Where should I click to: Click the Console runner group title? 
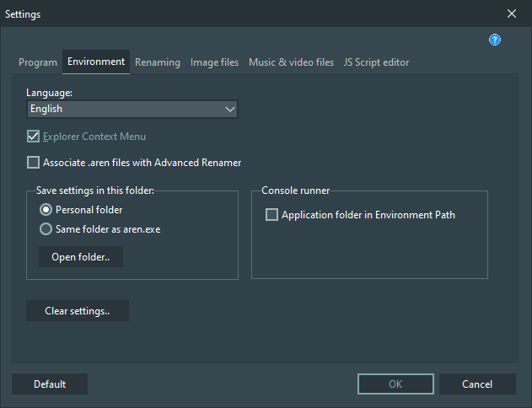(296, 191)
